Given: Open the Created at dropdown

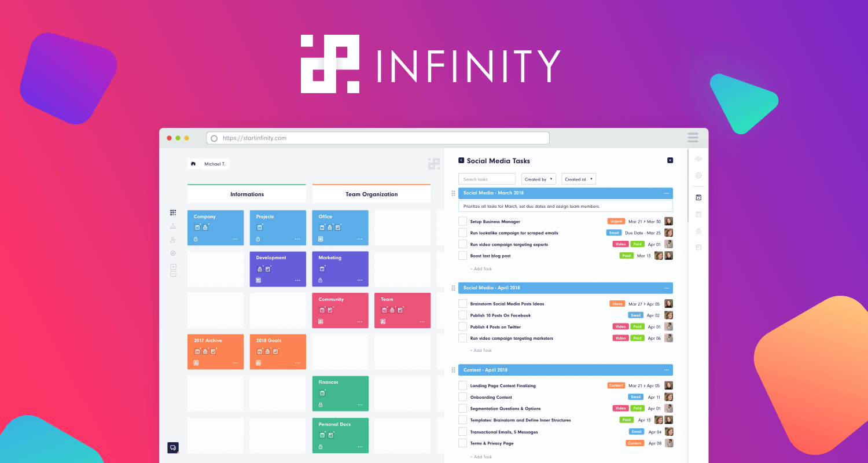Looking at the screenshot, I should click(x=579, y=179).
